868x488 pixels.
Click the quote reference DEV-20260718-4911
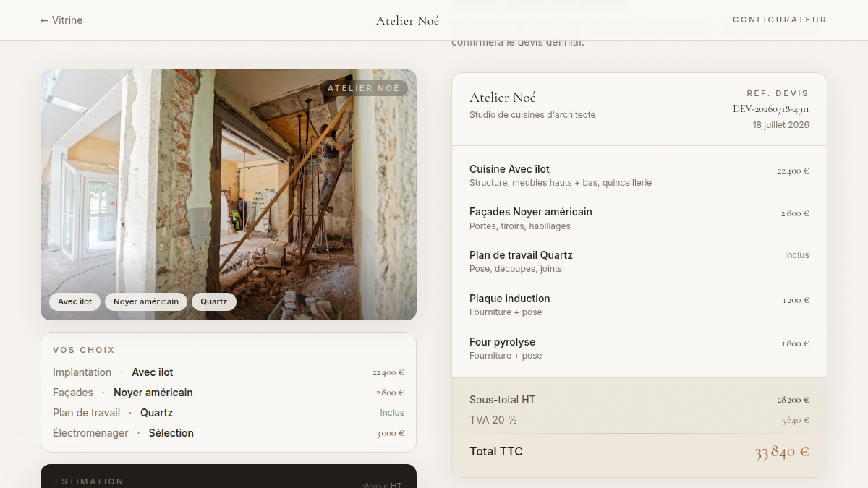pyautogui.click(x=771, y=109)
